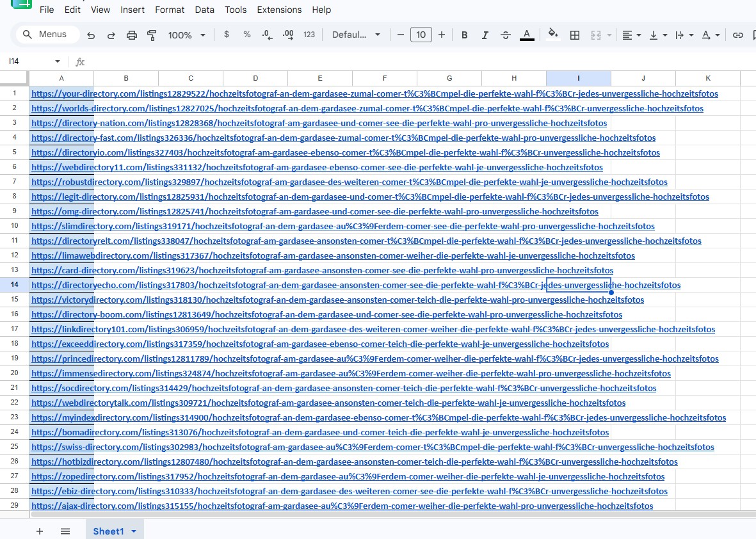This screenshot has width=756, height=539.
Task: Open the Insert menu
Action: tap(133, 10)
